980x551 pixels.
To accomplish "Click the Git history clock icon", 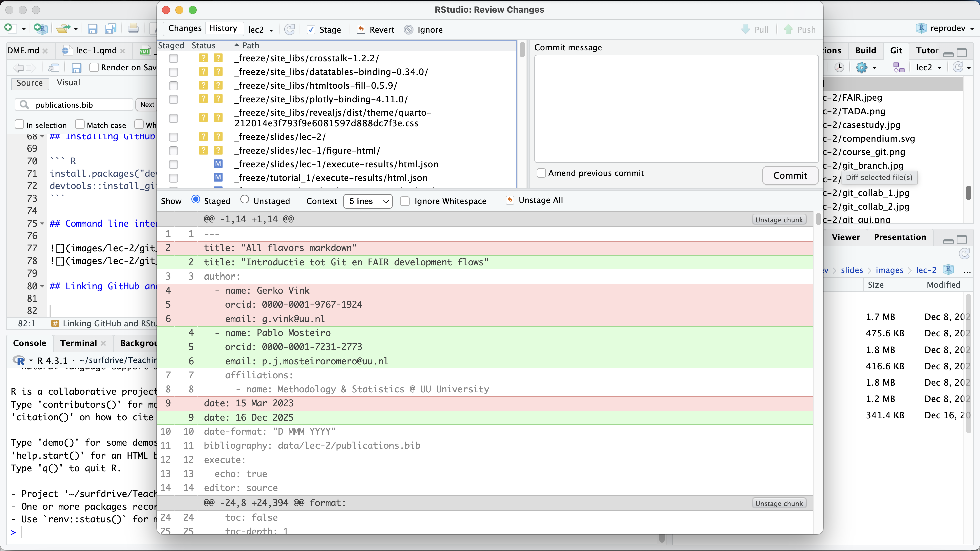I will tap(839, 68).
